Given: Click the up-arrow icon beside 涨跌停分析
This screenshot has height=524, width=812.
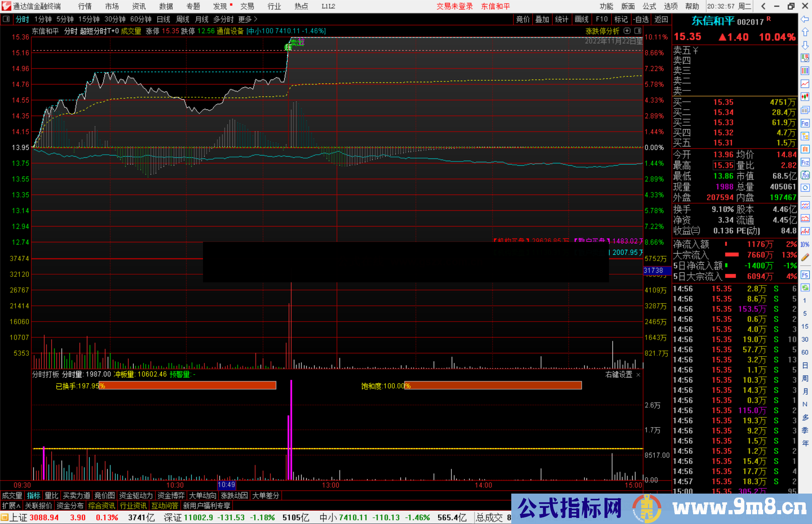Looking at the screenshot, I should tap(627, 31).
